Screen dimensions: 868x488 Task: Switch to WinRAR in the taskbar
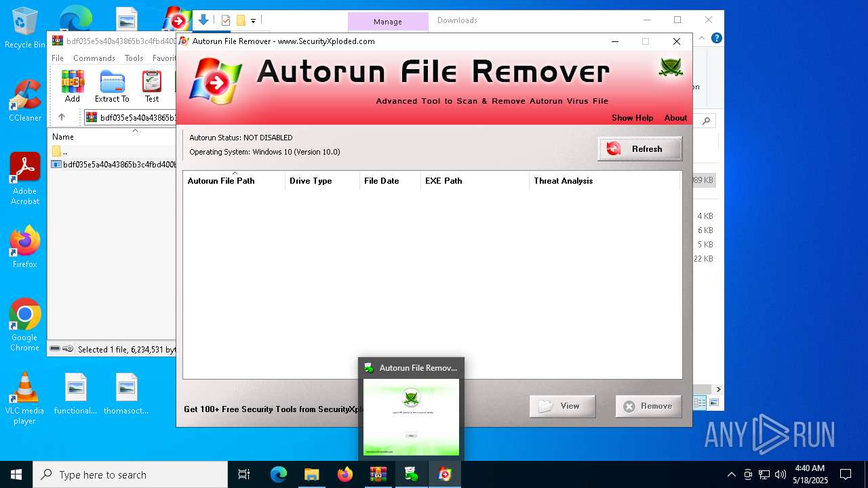tap(378, 474)
